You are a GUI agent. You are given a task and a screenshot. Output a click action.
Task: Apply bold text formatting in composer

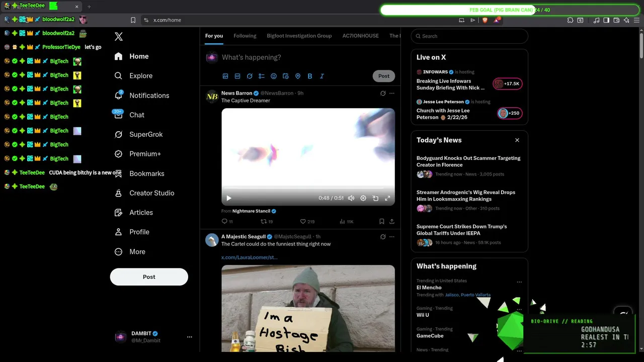tap(310, 76)
